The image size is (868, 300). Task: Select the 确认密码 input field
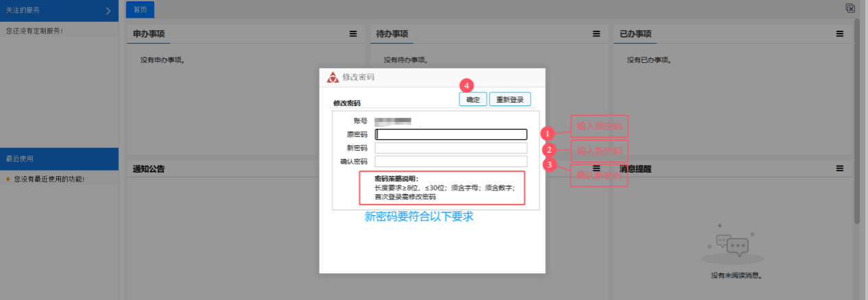[x=450, y=162]
